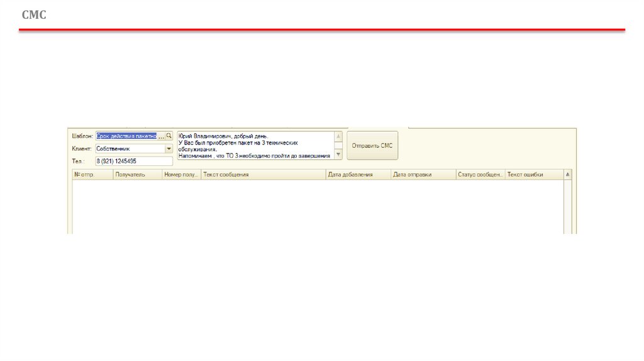The height and width of the screenshot is (361, 644).
Task: Click the Номер полу.. column header
Action: click(182, 175)
